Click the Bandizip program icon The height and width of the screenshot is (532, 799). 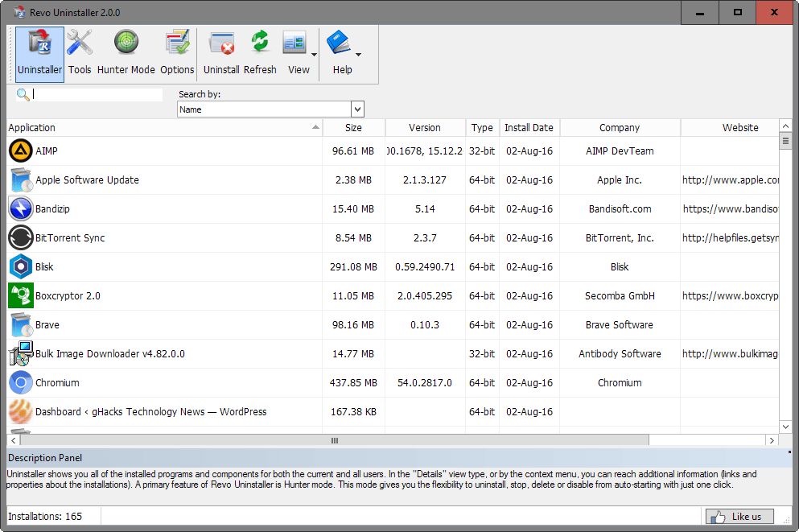pos(20,208)
